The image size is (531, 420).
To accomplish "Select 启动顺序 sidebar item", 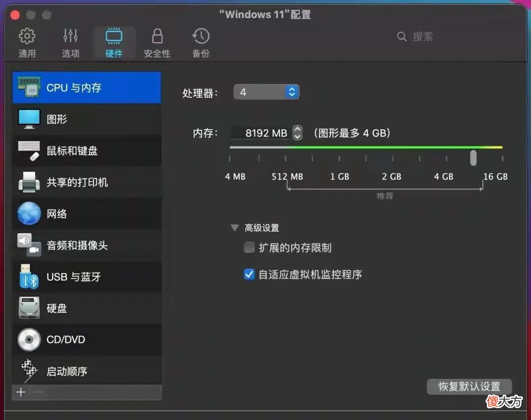I will point(87,370).
